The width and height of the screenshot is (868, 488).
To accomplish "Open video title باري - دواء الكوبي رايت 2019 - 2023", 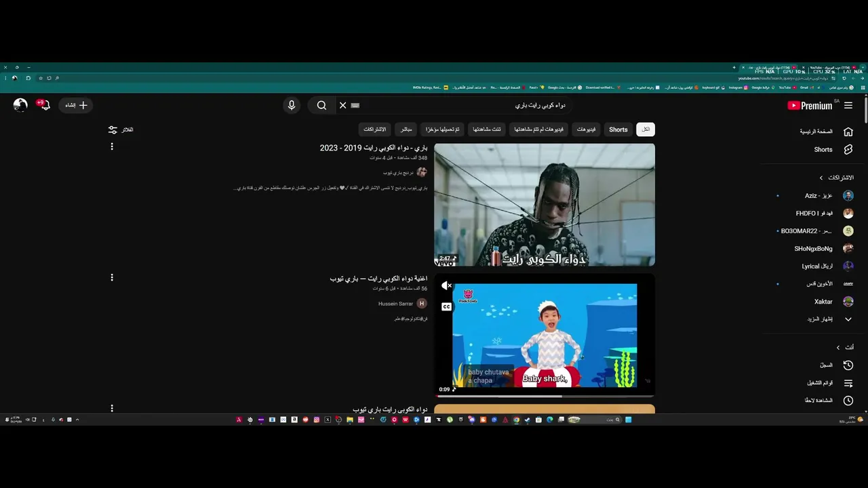I will coord(374,148).
